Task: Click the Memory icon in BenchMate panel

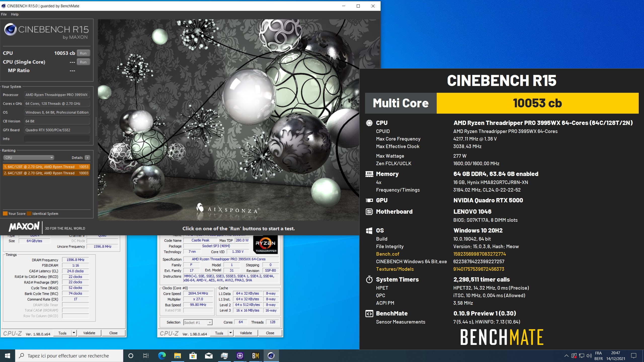Action: pos(369,174)
